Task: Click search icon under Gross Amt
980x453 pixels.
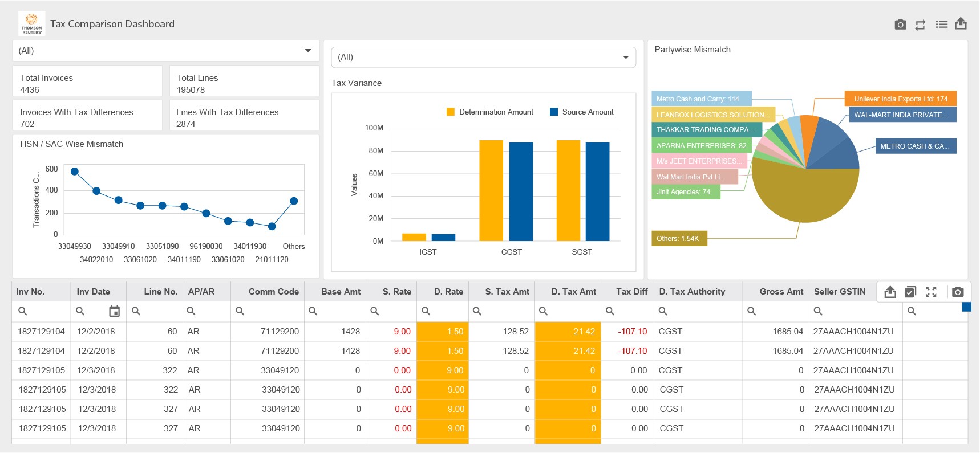Action: [752, 311]
